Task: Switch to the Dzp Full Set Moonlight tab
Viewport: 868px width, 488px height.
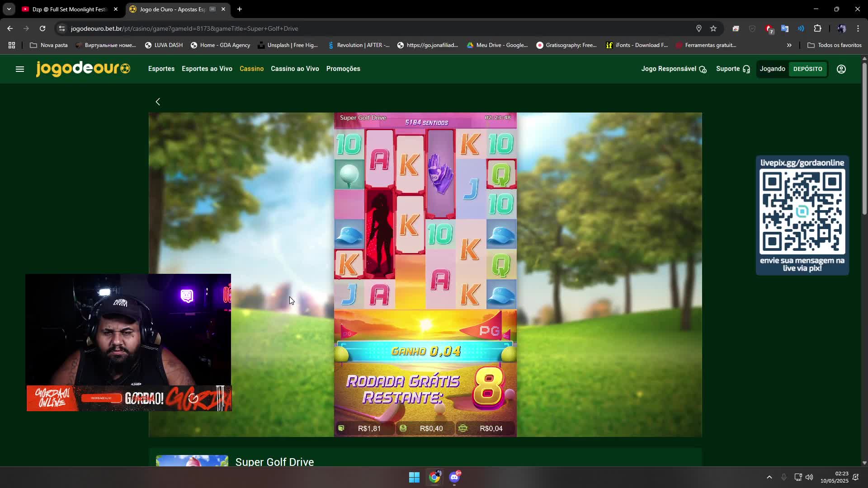Action: tap(69, 9)
